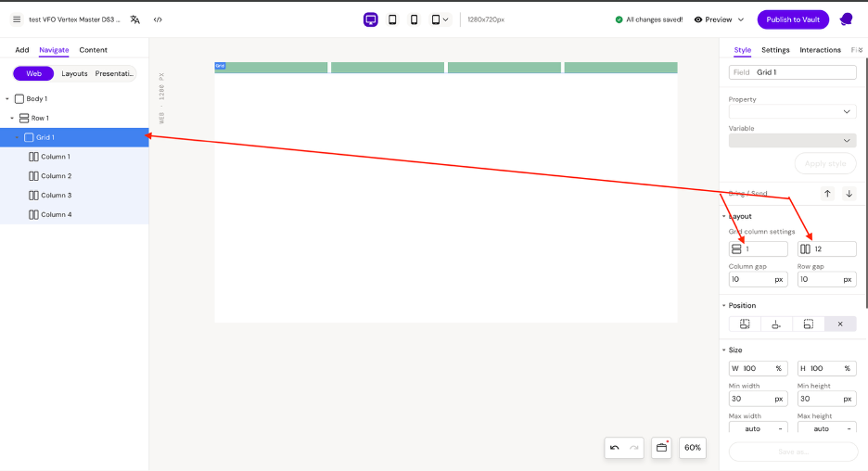Open the code editor icon
The width and height of the screenshot is (868, 471).
tap(158, 19)
